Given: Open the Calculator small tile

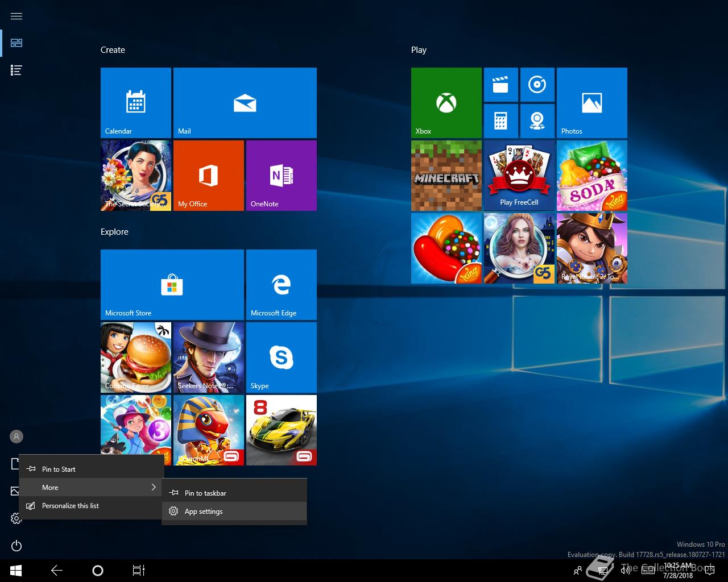Looking at the screenshot, I should (x=501, y=121).
